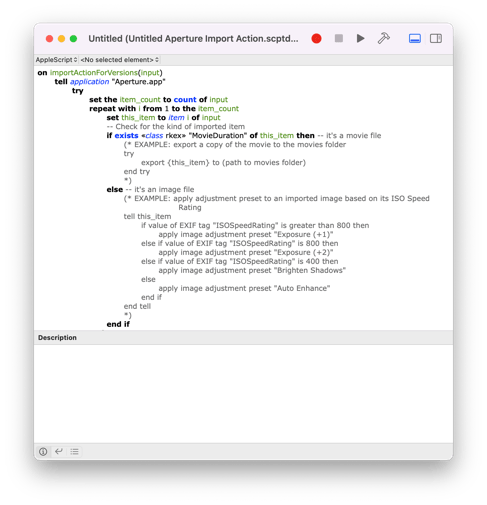This screenshot has width=487, height=505.
Task: Click the item_count variable in set line
Action: pos(140,100)
